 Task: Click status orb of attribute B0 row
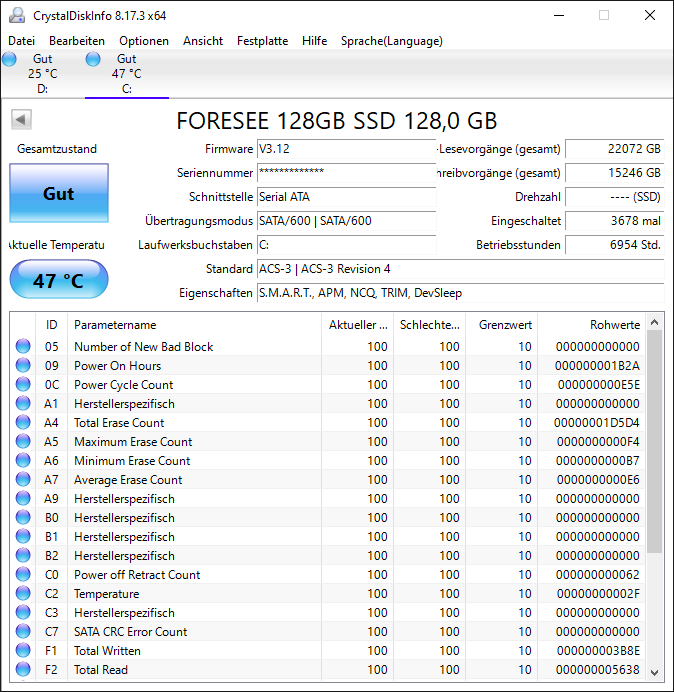point(23,517)
